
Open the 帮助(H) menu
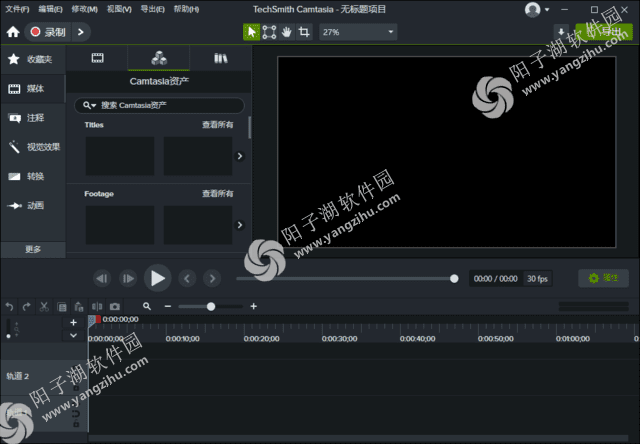pyautogui.click(x=186, y=9)
